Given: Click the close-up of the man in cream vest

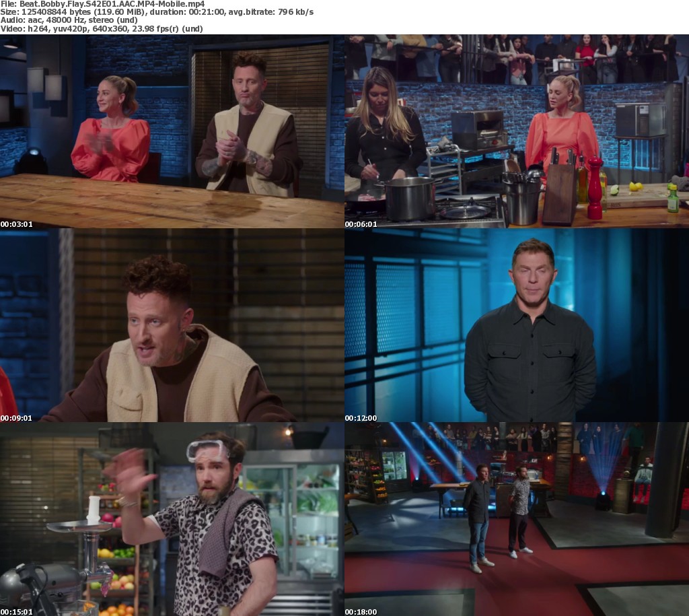Looking at the screenshot, I should point(172,325).
